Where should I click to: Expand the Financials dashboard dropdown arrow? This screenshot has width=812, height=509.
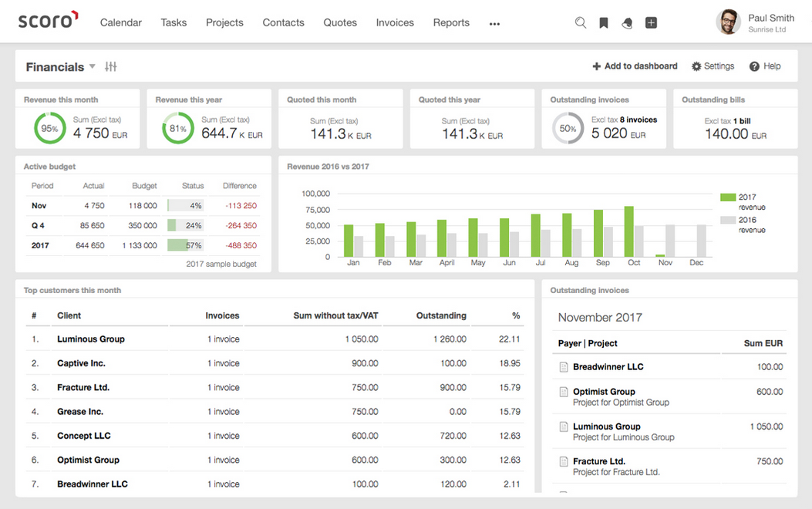[93, 66]
